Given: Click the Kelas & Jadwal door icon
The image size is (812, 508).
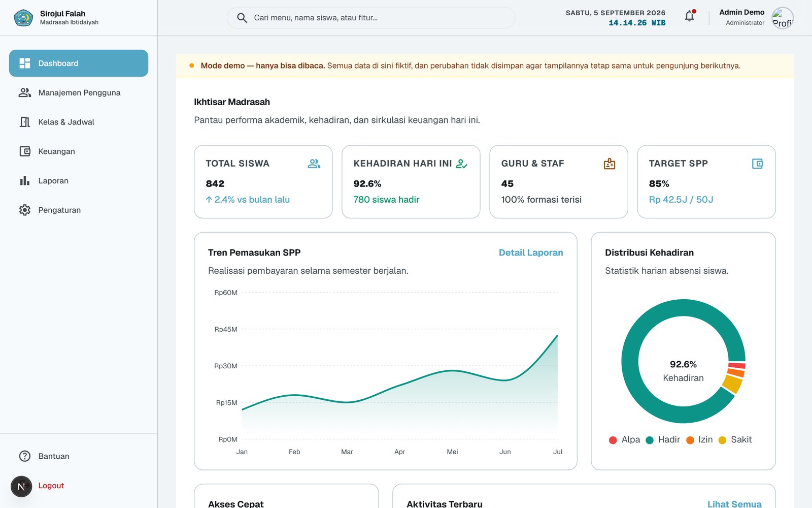Looking at the screenshot, I should tap(24, 122).
